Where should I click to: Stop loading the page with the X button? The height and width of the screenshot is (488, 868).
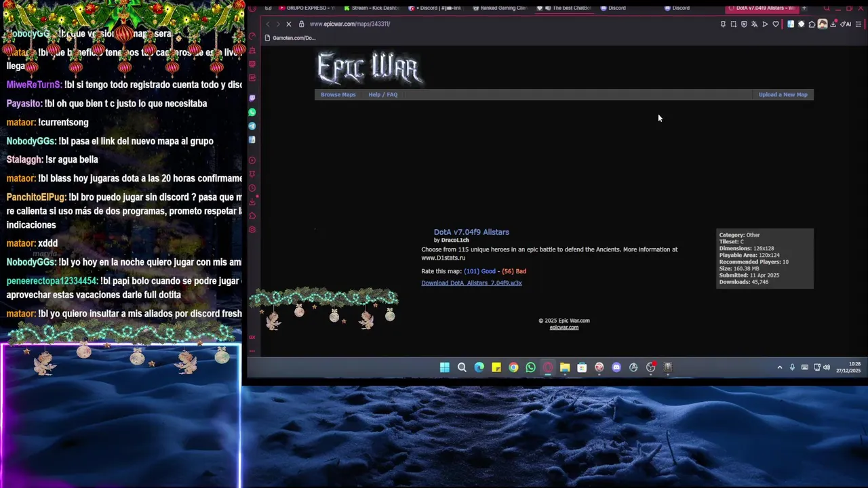coord(288,24)
